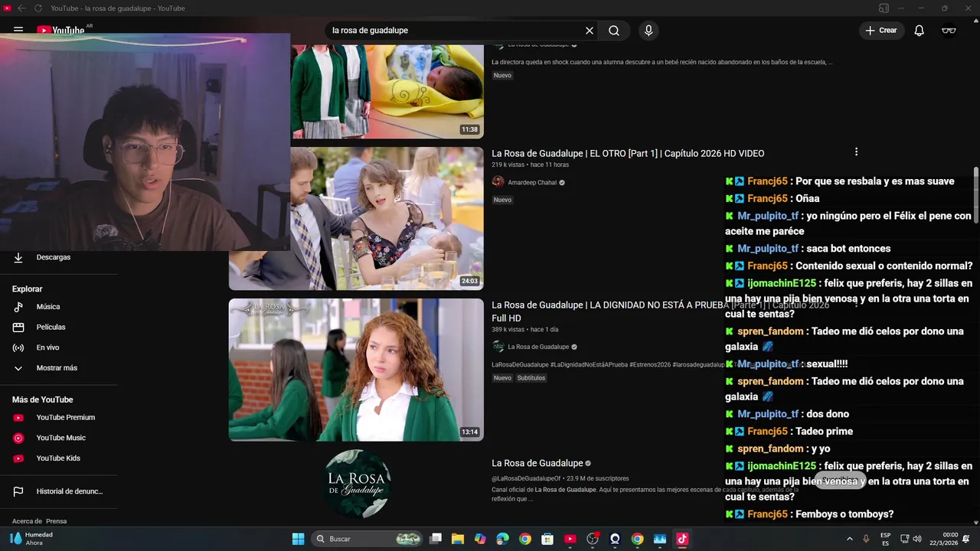Image resolution: width=980 pixels, height=551 pixels.
Task: Open the ESP language indicator
Action: tap(885, 539)
